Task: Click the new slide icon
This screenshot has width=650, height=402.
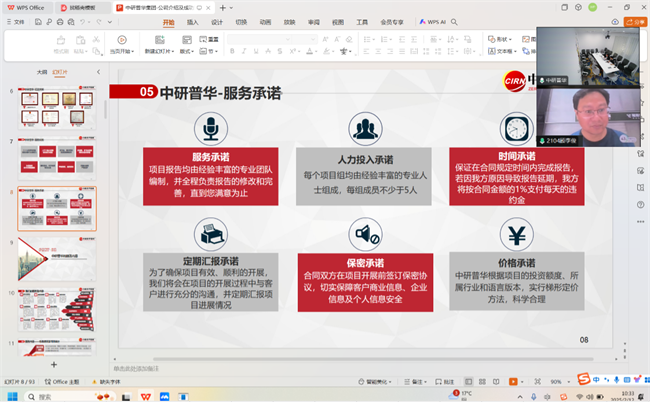Action: tap(160, 40)
